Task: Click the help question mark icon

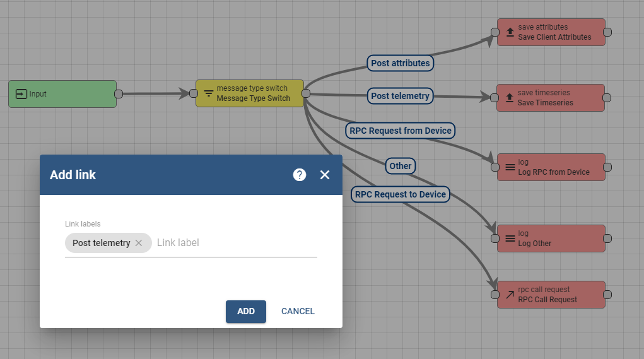Action: (300, 175)
